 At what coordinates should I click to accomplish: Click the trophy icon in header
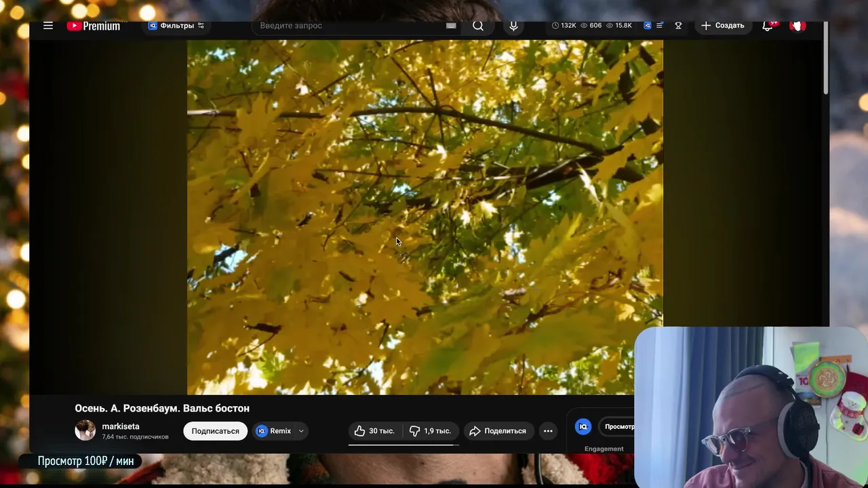click(x=678, y=26)
